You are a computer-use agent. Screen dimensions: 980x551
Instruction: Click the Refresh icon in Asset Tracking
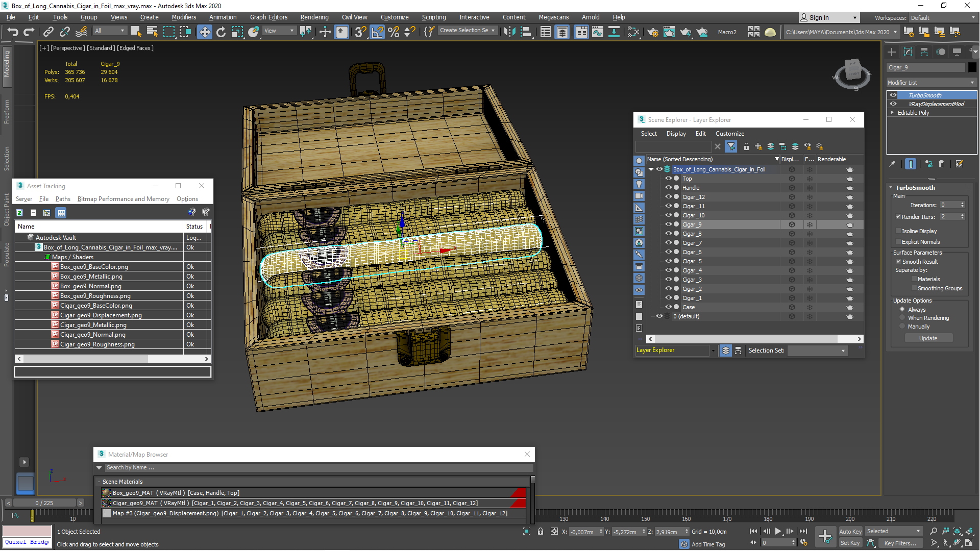click(x=19, y=213)
